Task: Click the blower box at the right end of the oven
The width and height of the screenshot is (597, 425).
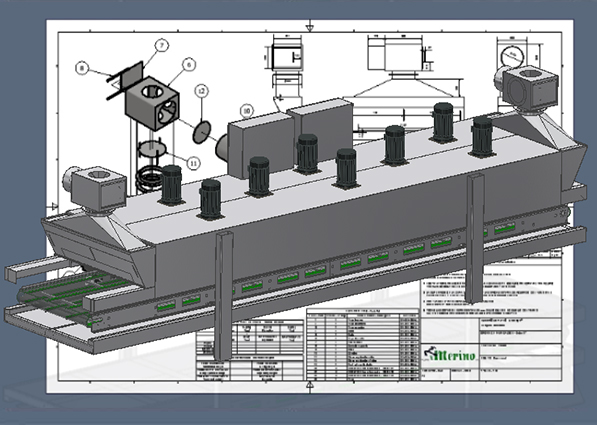Action: [528, 90]
